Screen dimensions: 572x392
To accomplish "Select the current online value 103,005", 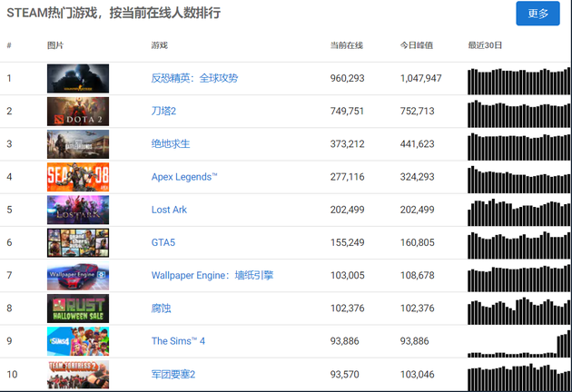I will point(347,275).
